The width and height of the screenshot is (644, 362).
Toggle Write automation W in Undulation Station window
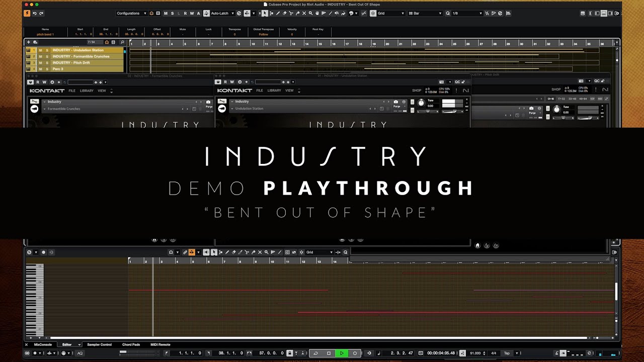coord(231,82)
